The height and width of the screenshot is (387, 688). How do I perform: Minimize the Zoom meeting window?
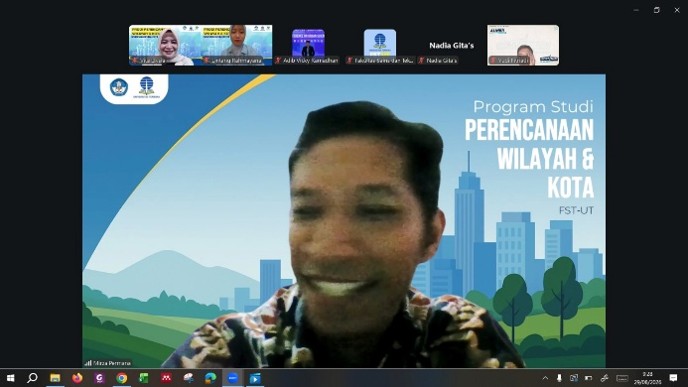click(636, 10)
